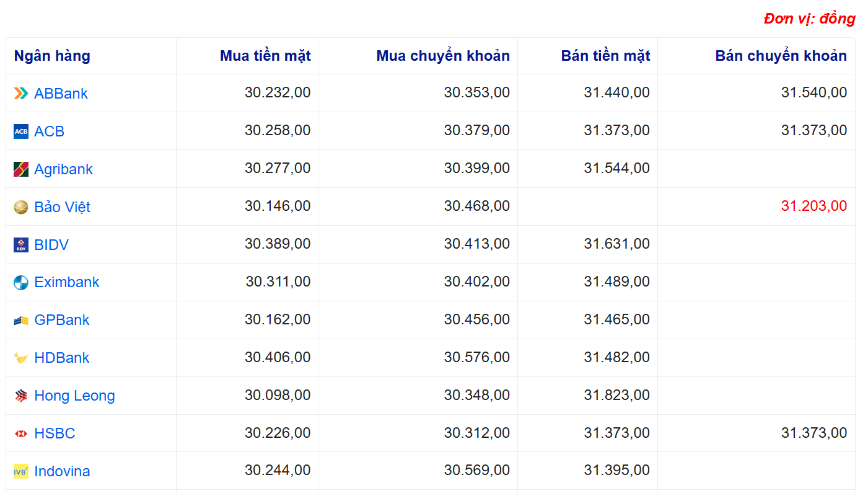Click the HDBank logo icon
The image size is (868, 493).
(x=21, y=358)
